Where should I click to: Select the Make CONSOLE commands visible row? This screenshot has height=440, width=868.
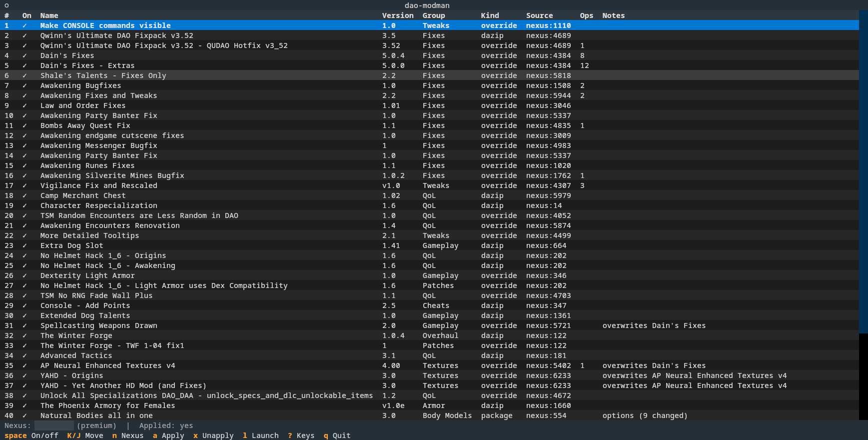(430, 25)
